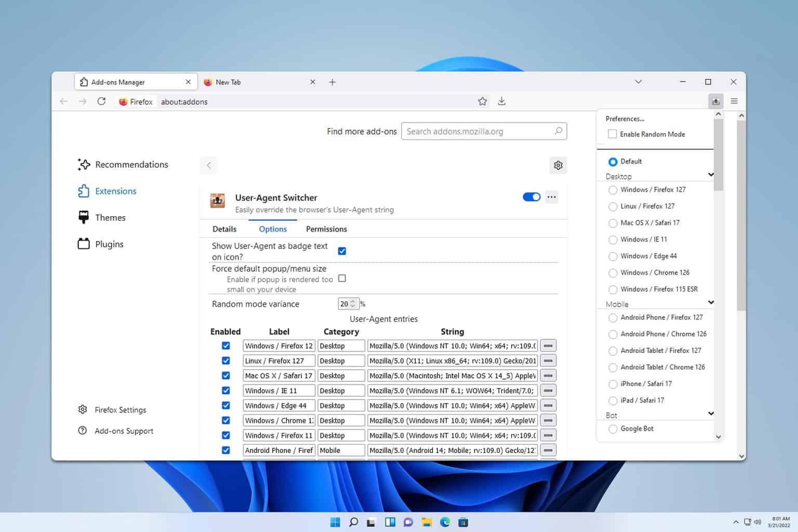Remove the Windows / Firefox 127 entry row
This screenshot has height=532, width=798.
(548, 345)
